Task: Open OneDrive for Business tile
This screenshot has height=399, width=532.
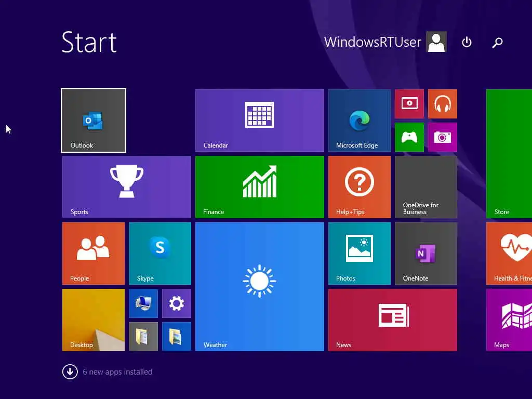Action: pos(426,187)
